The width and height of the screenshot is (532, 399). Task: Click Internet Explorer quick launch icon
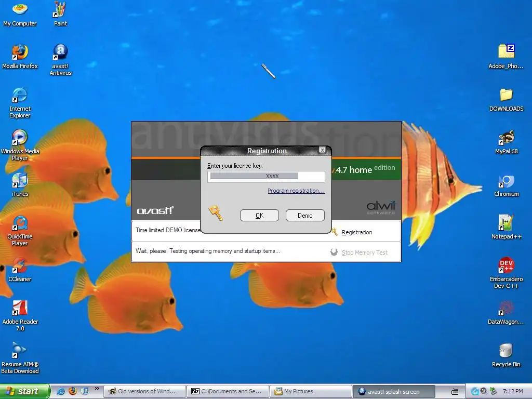(x=60, y=391)
